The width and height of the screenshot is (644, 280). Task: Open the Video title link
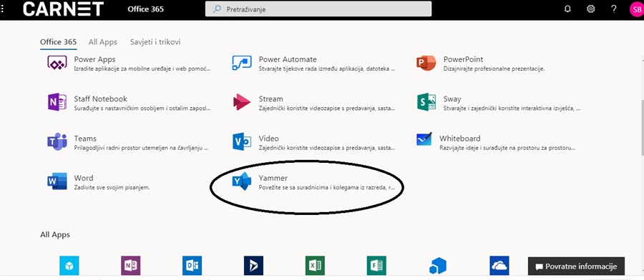point(268,139)
